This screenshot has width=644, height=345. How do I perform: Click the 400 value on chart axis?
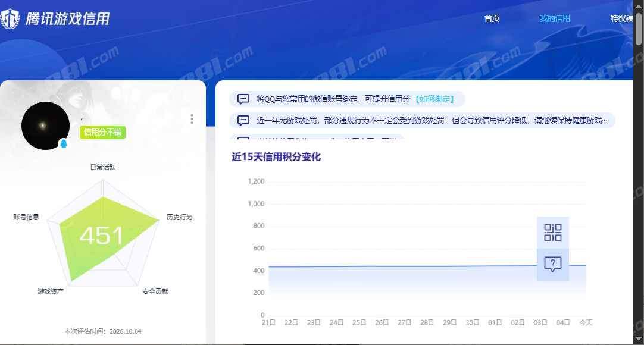coord(259,271)
